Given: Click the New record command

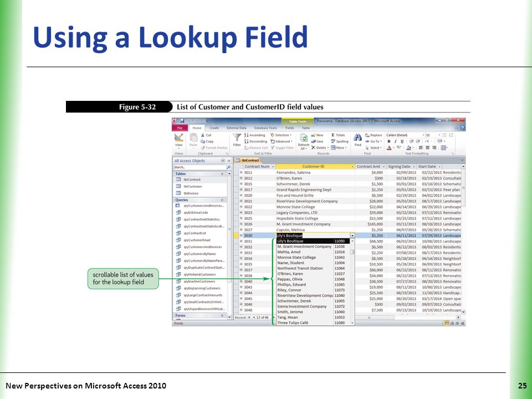Looking at the screenshot, I should 317,135.
